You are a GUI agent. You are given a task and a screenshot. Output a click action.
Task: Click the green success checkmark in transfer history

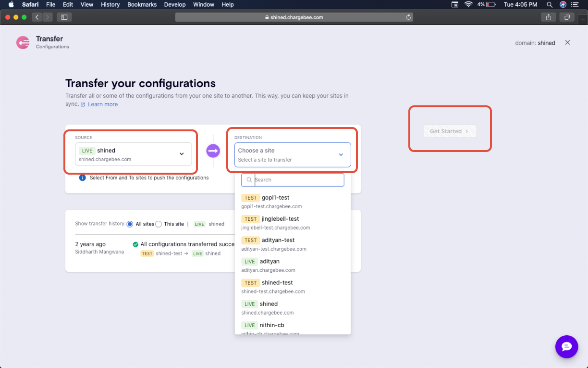coord(136,244)
